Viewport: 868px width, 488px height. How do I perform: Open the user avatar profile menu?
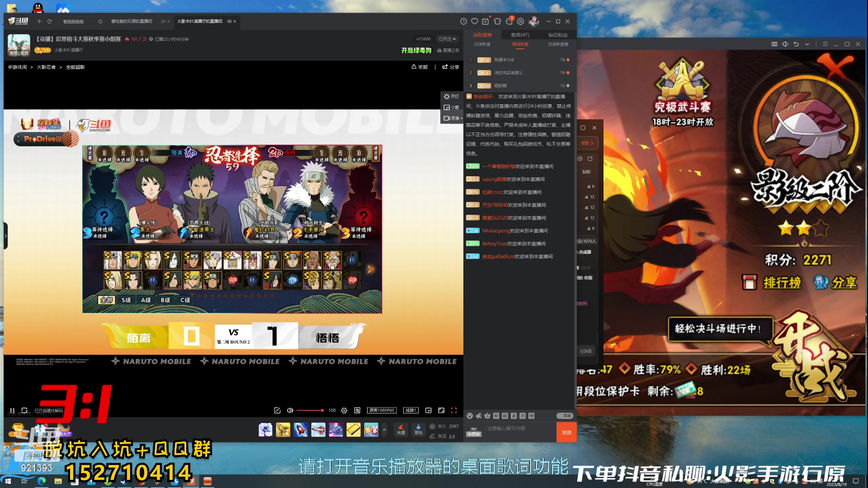(x=534, y=21)
